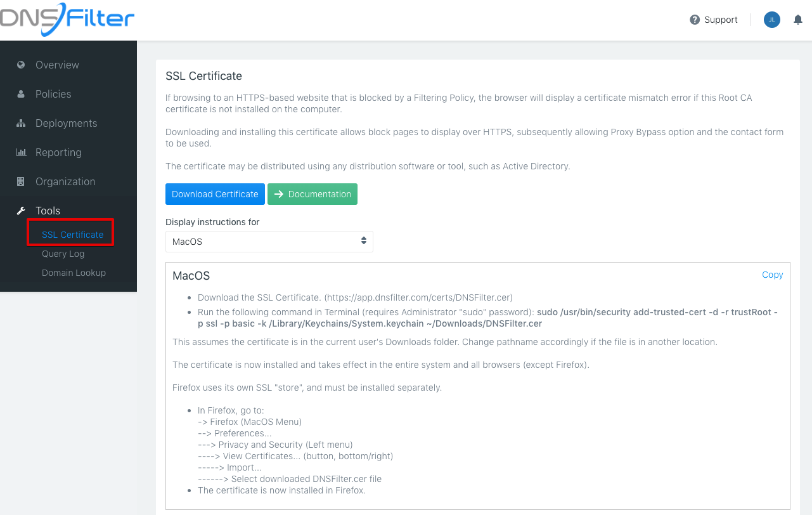Click the 'Preferences...' instruction line
The height and width of the screenshot is (515, 812).
click(235, 433)
